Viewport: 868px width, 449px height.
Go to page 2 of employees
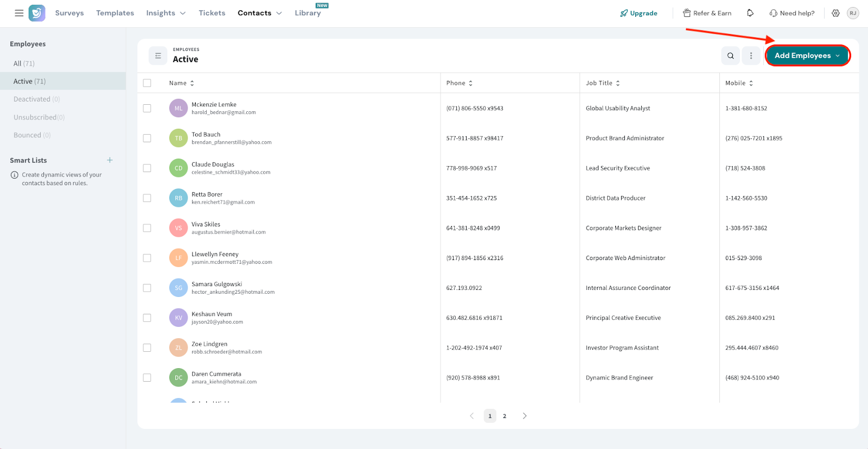click(505, 416)
